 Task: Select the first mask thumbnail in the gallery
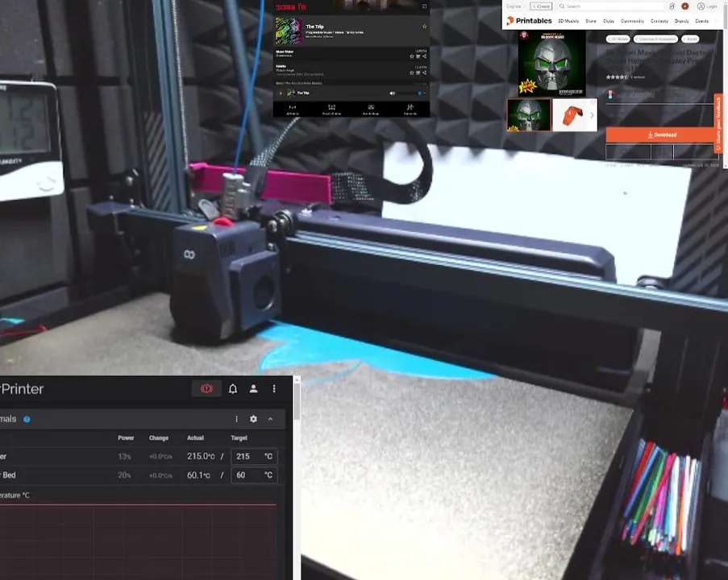pyautogui.click(x=529, y=115)
